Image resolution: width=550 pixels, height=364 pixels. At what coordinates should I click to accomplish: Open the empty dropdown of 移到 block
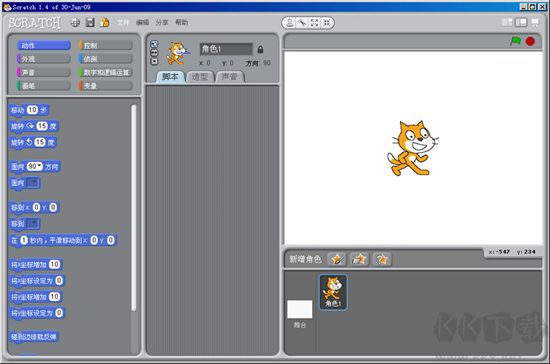[x=33, y=224]
